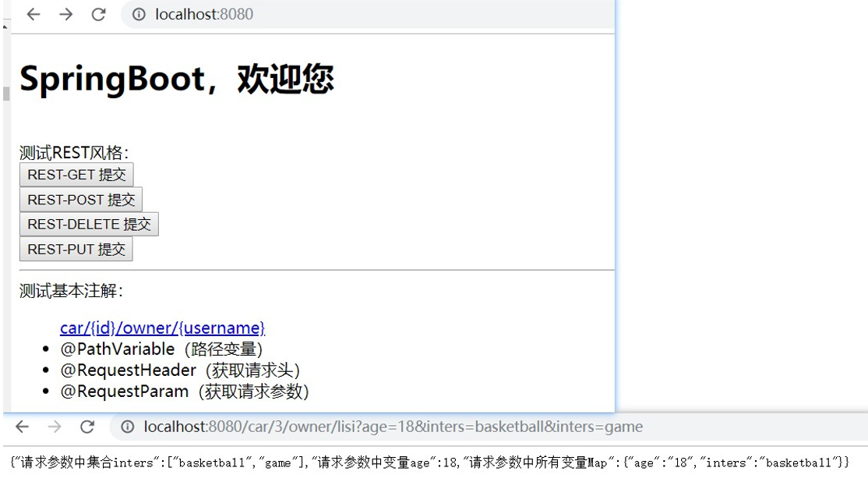This screenshot has width=868, height=482.
Task: Reload the car/3/owner/lisi page
Action: tap(87, 427)
